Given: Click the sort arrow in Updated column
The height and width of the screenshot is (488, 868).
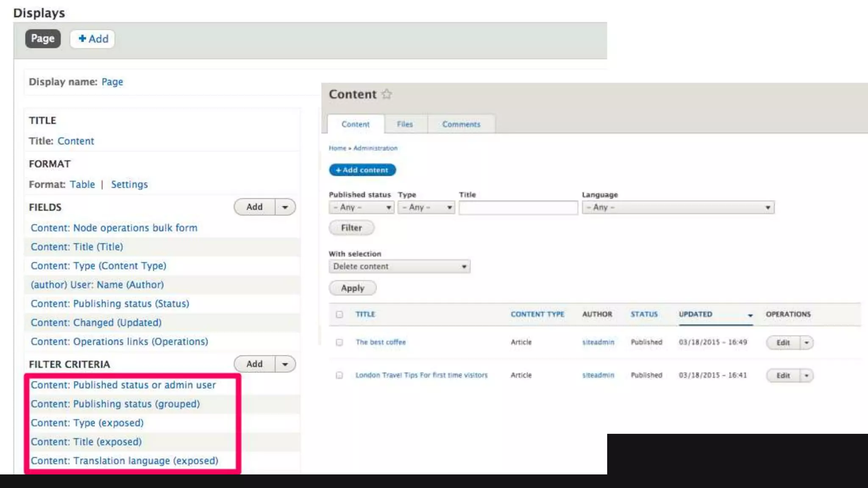Looking at the screenshot, I should coord(750,315).
